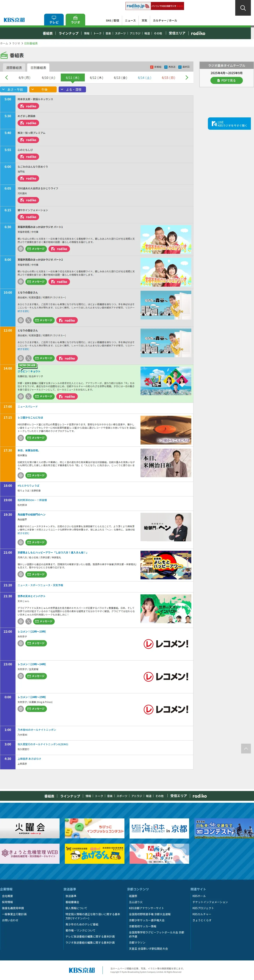Go to next week arrow
The image size is (254, 980).
(186, 78)
